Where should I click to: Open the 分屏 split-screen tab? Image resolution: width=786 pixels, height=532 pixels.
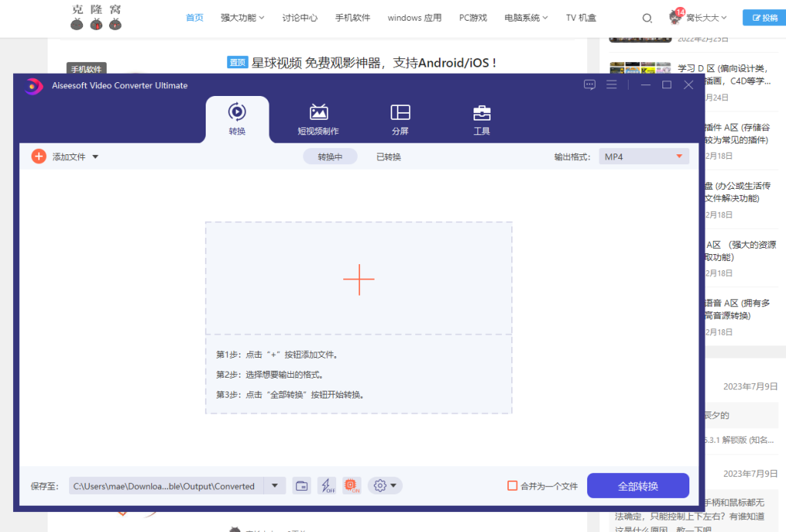tap(400, 119)
